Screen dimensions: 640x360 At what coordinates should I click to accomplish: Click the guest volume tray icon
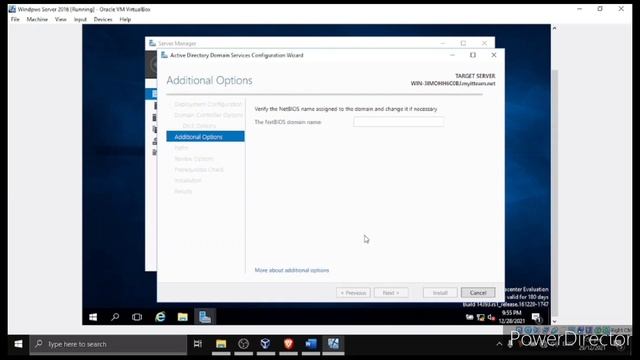pos(491,317)
